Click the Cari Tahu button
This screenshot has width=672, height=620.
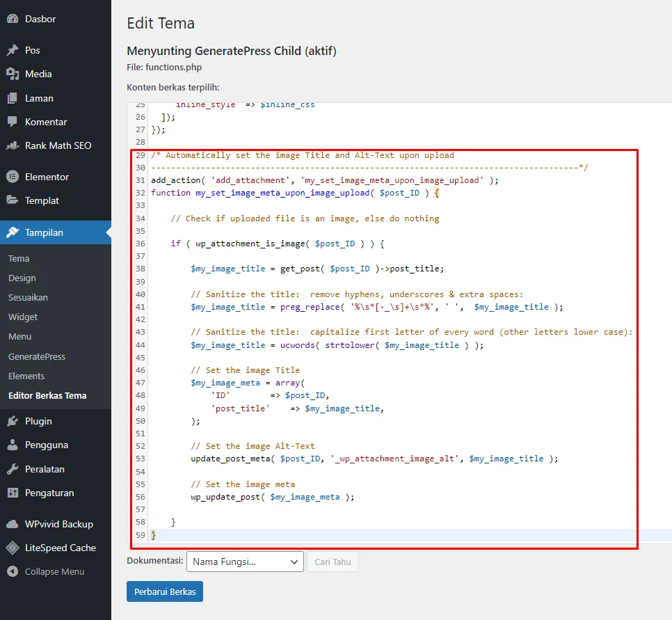point(333,562)
